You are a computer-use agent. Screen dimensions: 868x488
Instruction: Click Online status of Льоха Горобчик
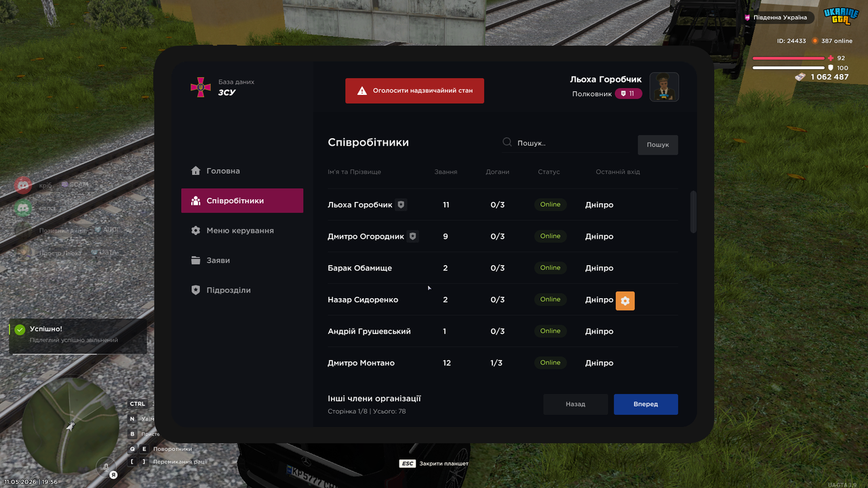click(550, 205)
